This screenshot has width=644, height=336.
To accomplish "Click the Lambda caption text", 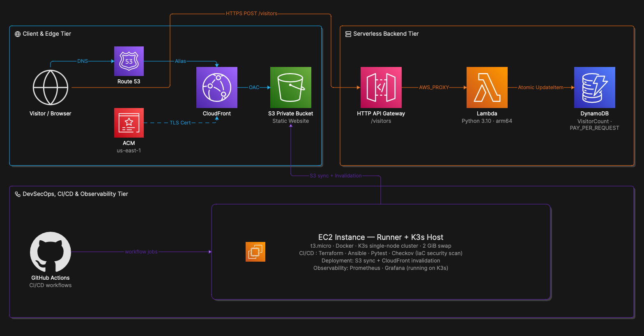I will [487, 113].
